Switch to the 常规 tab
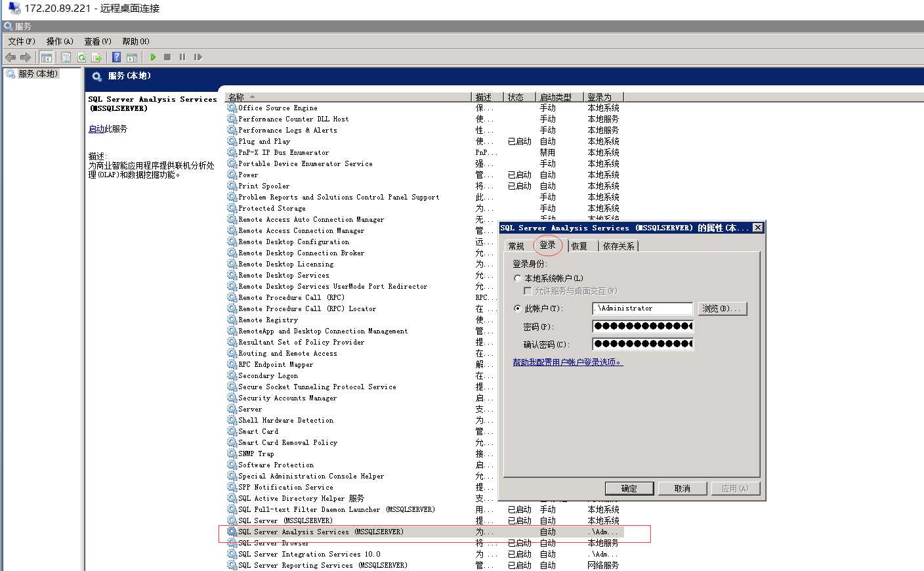Screen dimensions: 924x571 point(516,246)
